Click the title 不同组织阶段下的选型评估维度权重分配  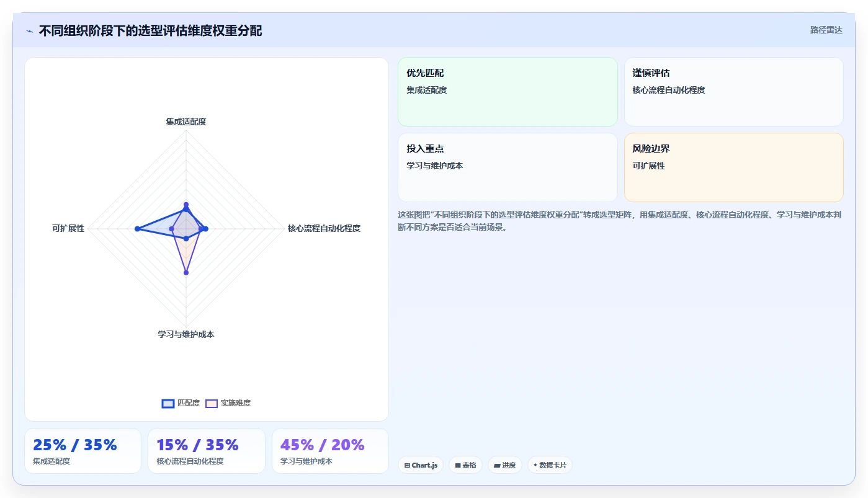(150, 30)
